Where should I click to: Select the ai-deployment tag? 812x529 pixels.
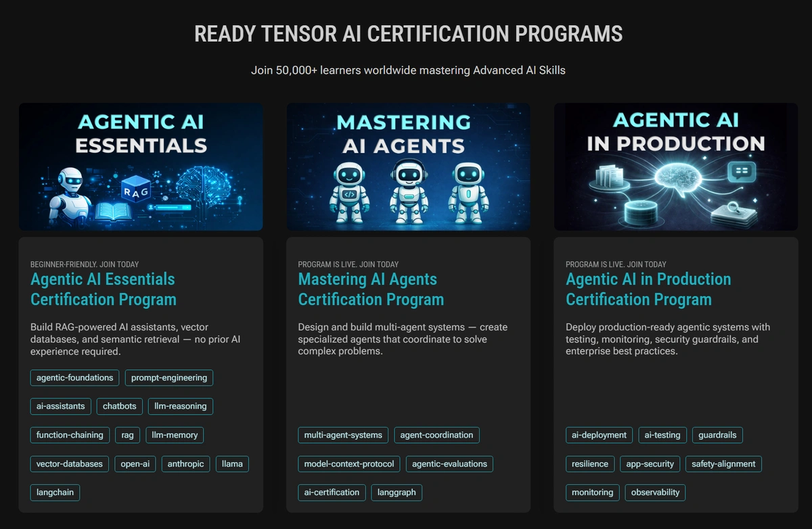tap(600, 435)
